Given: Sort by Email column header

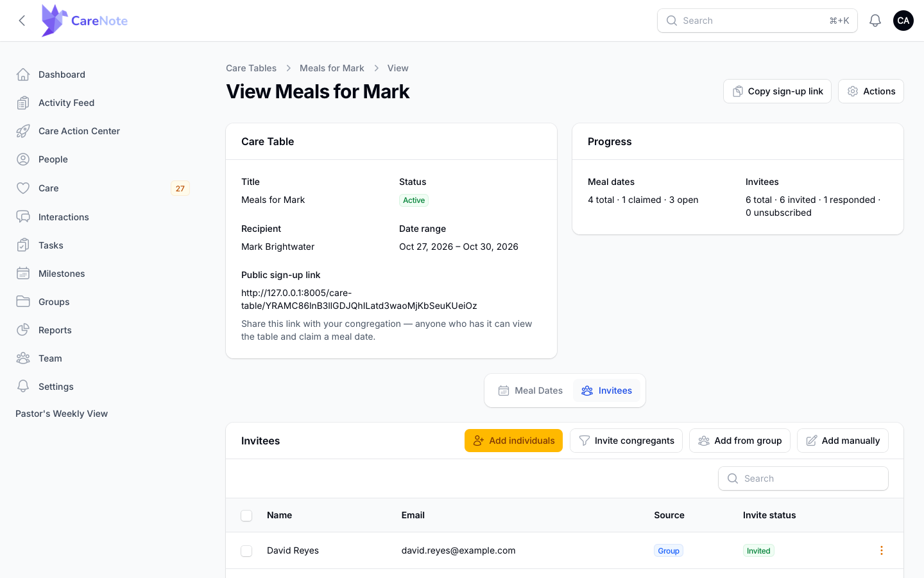Looking at the screenshot, I should [413, 515].
